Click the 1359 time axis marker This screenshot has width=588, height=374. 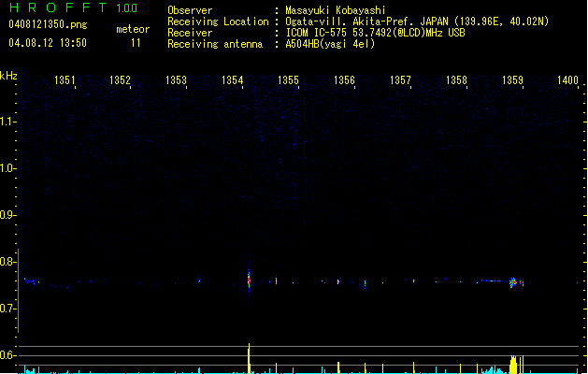(512, 80)
